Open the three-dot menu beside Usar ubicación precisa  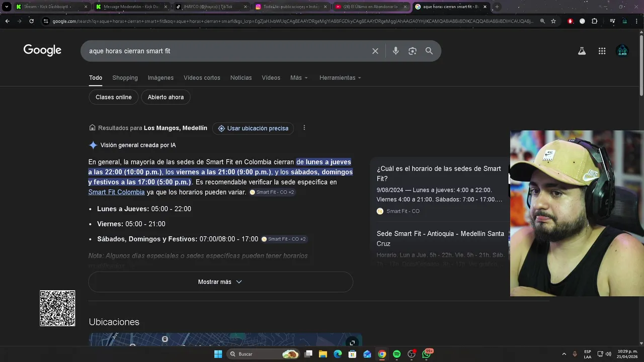(304, 128)
